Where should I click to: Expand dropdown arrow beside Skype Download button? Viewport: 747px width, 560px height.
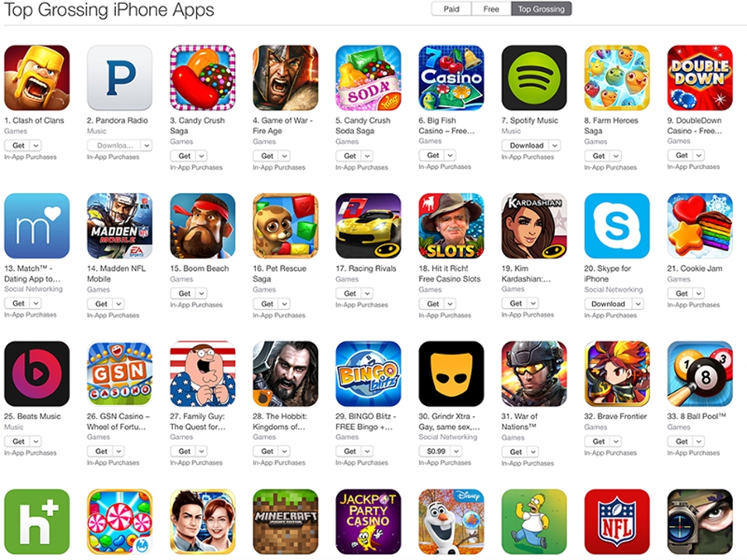point(638,304)
